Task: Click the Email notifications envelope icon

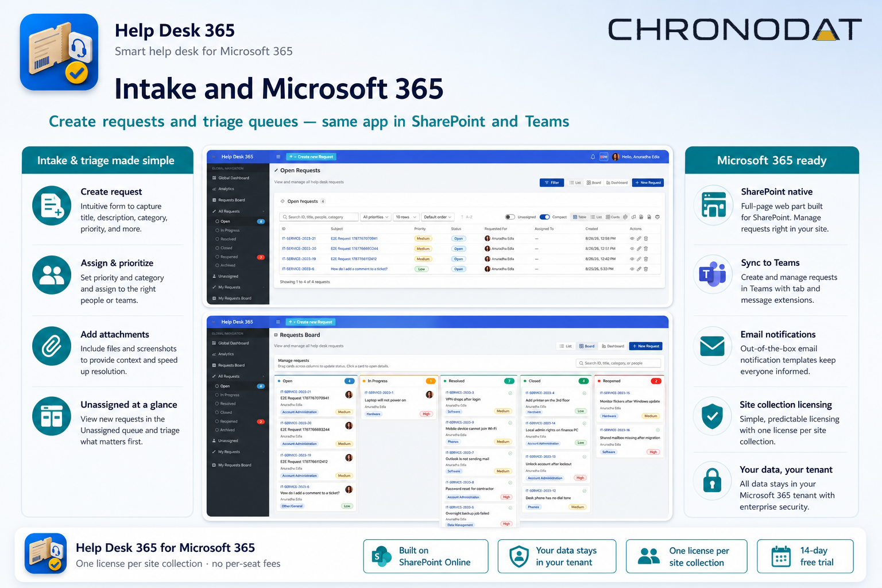Action: coord(713,346)
